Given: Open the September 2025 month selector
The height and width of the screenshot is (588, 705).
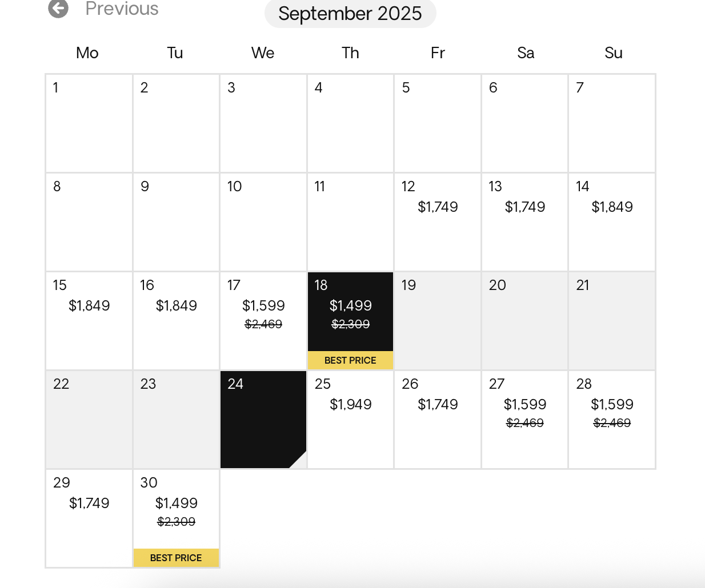Looking at the screenshot, I should coord(350,13).
